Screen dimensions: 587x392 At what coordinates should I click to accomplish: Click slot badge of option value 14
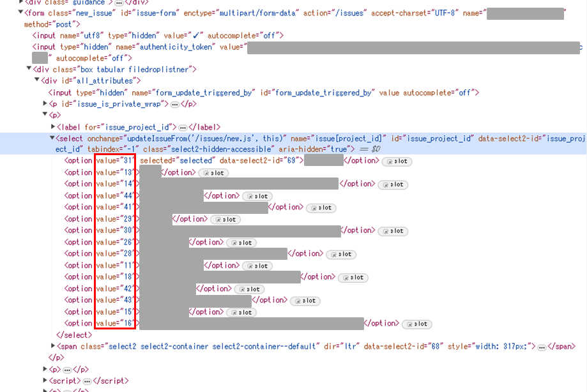click(x=393, y=185)
